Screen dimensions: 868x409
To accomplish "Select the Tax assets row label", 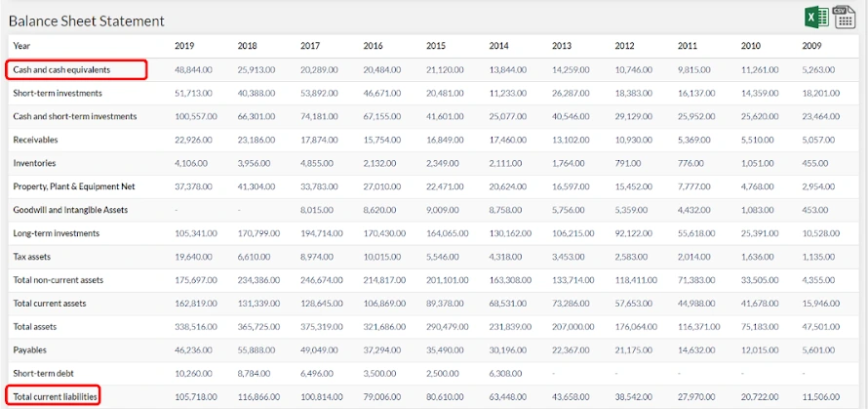I will point(33,257).
